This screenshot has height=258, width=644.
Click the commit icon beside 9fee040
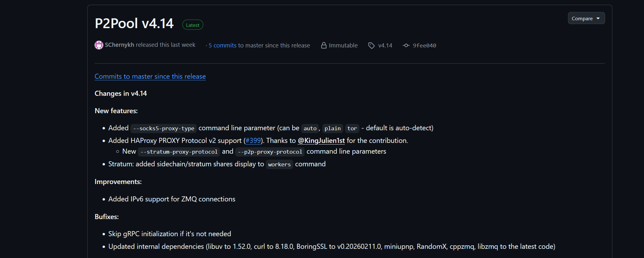406,46
